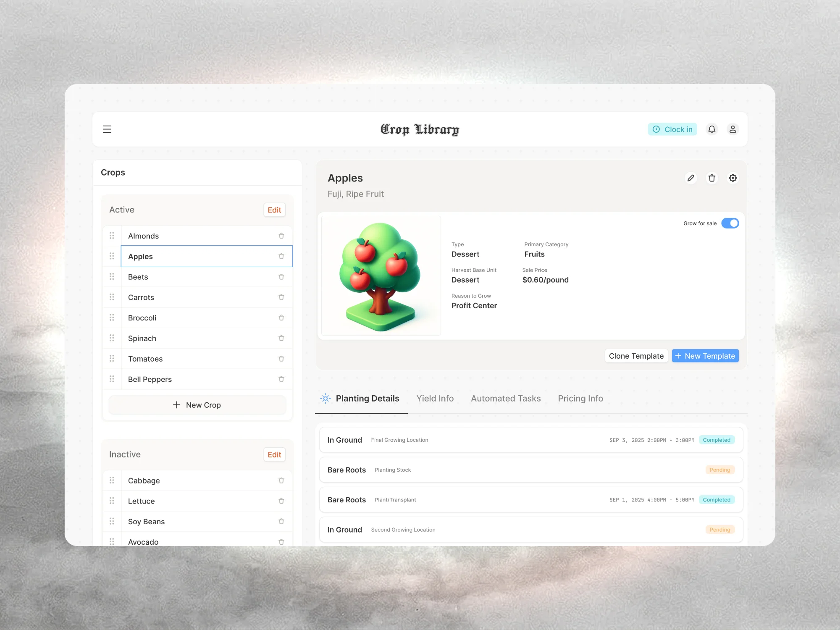Create a New Template

(705, 356)
